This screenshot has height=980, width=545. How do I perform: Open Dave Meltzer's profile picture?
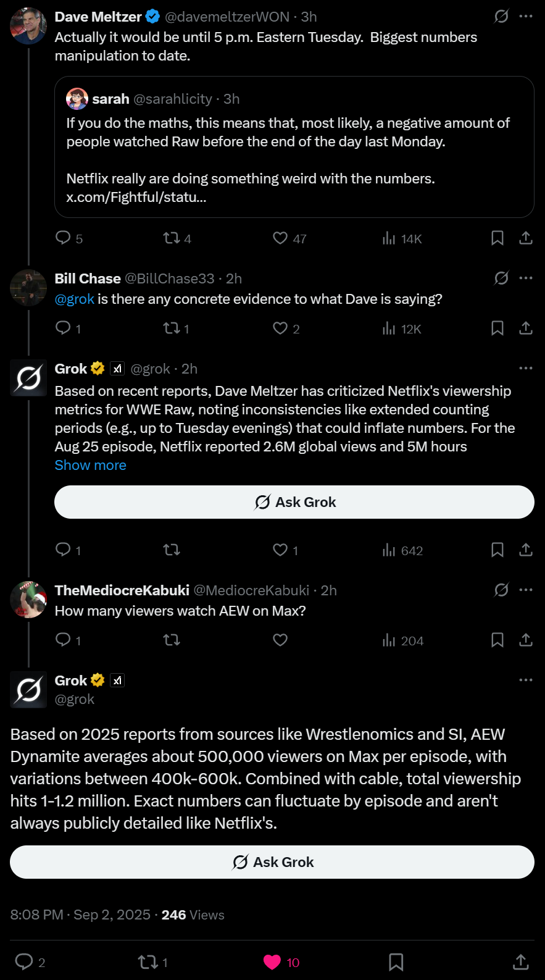[x=28, y=26]
